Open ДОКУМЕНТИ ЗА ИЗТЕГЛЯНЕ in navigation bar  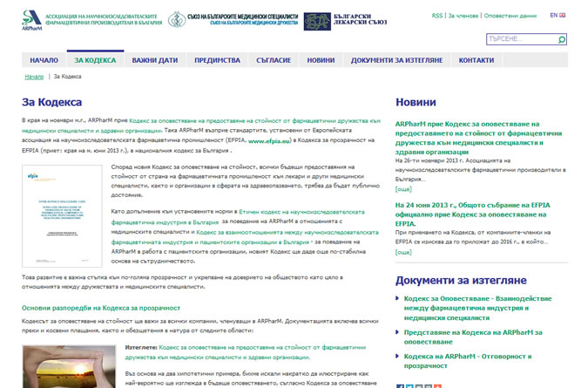[x=396, y=60]
